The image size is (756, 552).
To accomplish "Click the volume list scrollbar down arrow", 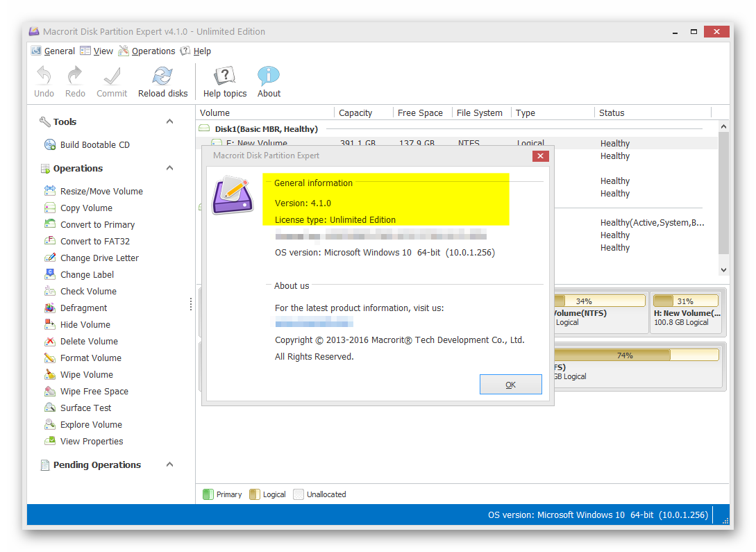I will (723, 270).
